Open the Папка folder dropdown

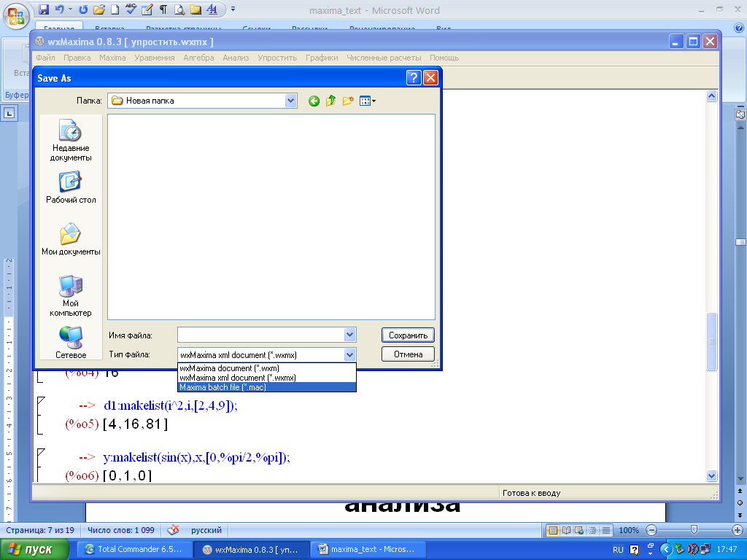point(290,101)
